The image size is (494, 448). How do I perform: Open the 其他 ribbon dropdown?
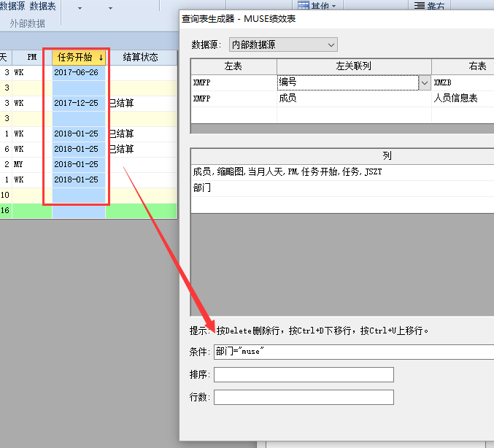(x=317, y=5)
